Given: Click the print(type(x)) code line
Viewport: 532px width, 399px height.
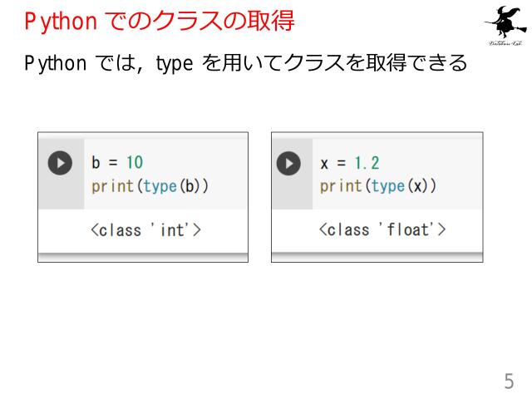Looking at the screenshot, I should point(378,186).
